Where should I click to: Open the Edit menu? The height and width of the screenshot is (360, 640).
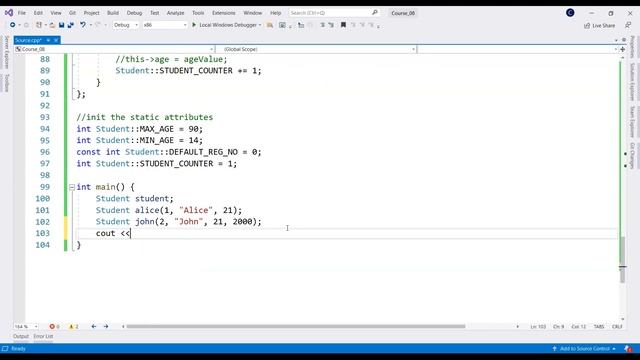38,13
